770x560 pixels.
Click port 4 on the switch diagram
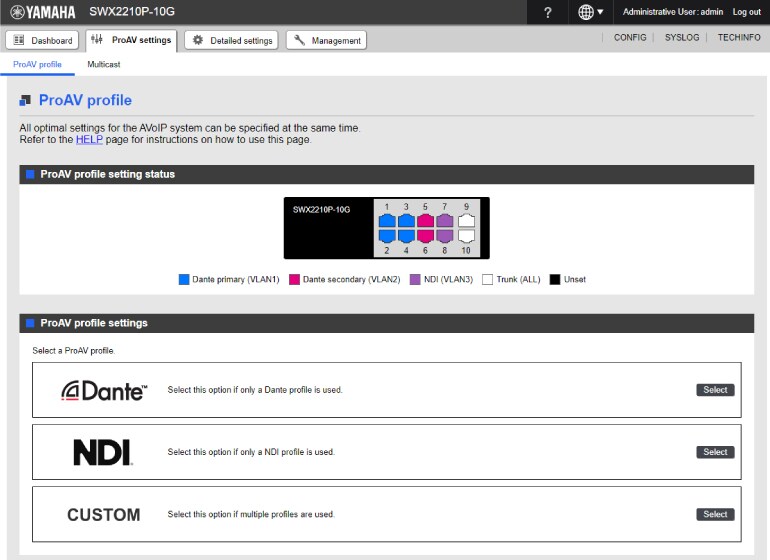(x=406, y=237)
